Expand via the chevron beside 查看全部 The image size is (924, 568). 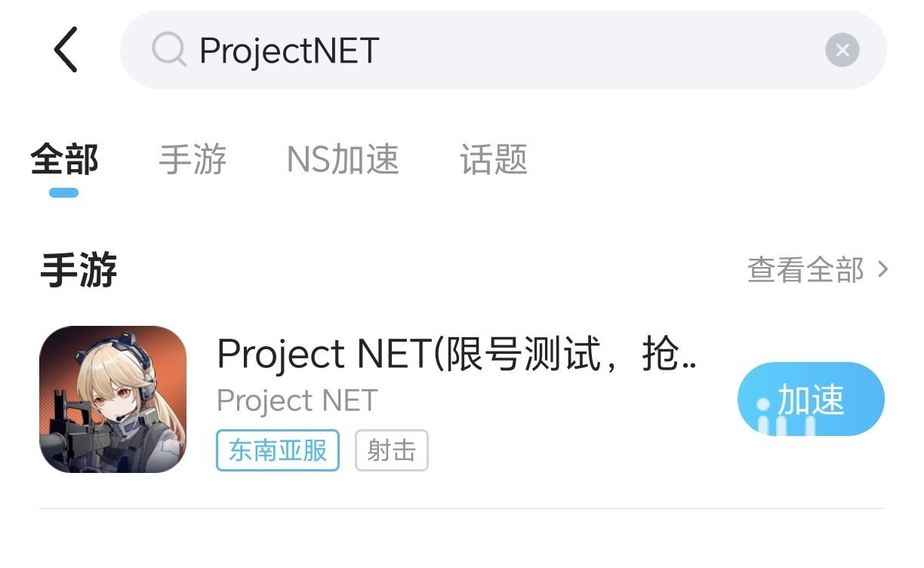[882, 269]
